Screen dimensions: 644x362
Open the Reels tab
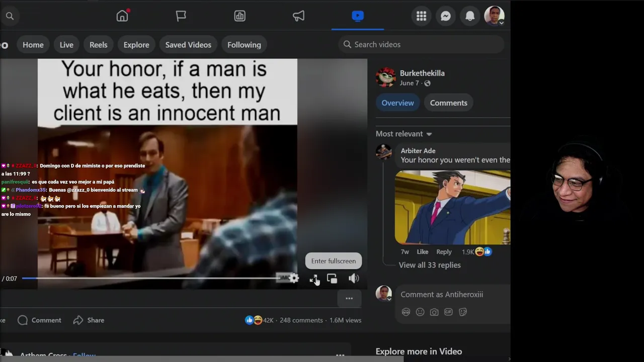tap(99, 45)
